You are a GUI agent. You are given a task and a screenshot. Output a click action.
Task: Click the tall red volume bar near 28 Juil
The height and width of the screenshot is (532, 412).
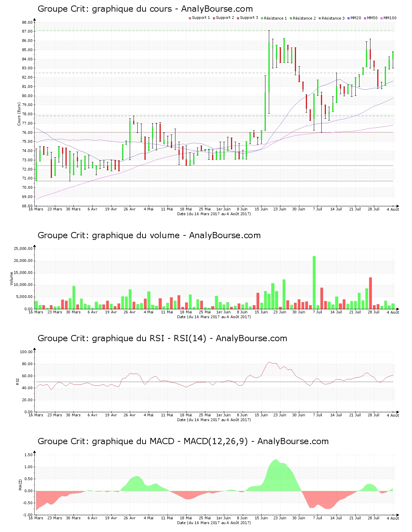tap(370, 293)
